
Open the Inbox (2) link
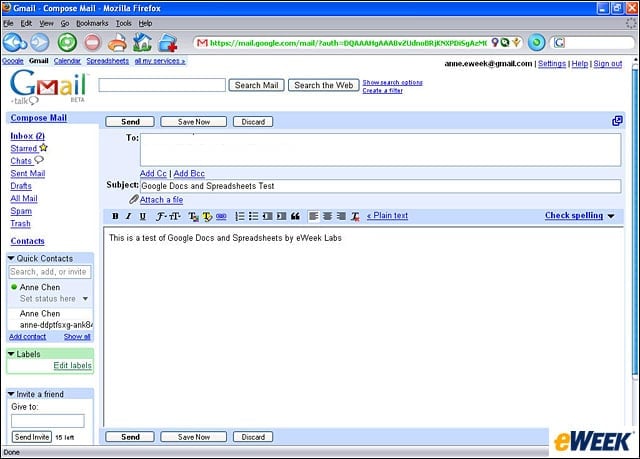pyautogui.click(x=28, y=136)
